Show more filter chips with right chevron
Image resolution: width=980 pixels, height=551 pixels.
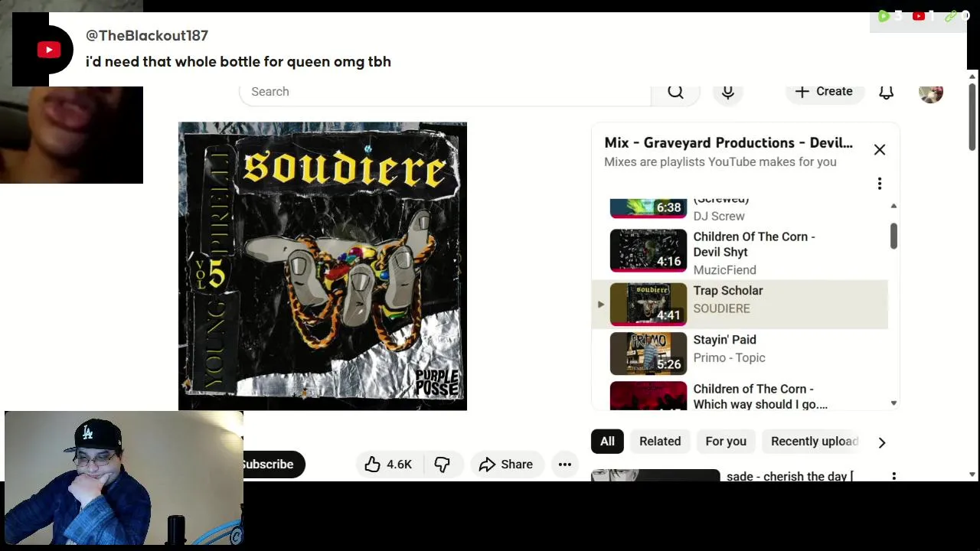882,442
